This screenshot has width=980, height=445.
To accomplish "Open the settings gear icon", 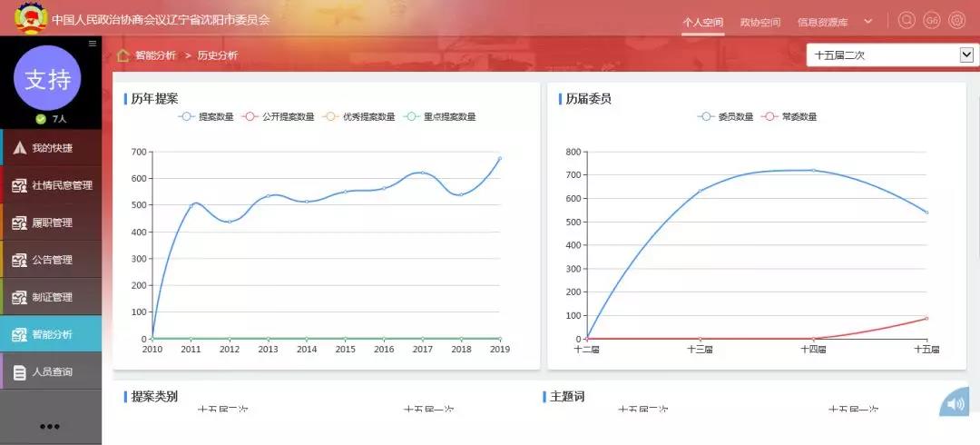I will click(956, 21).
